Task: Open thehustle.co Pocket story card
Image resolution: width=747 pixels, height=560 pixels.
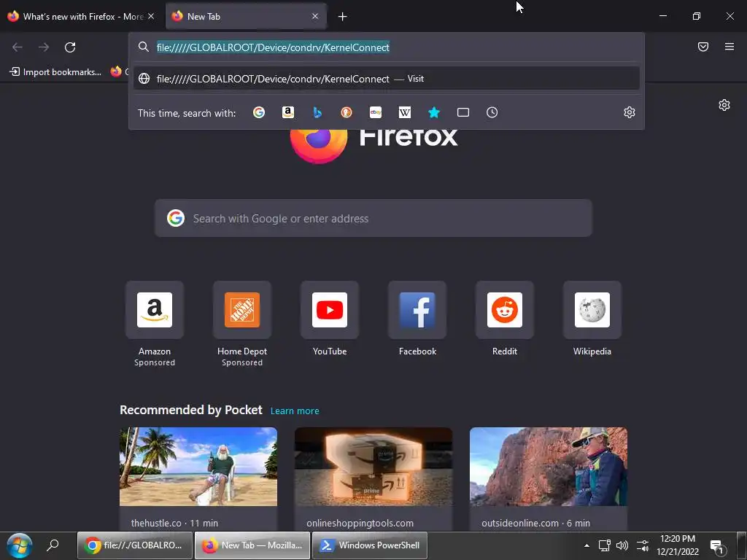Action: (x=198, y=479)
